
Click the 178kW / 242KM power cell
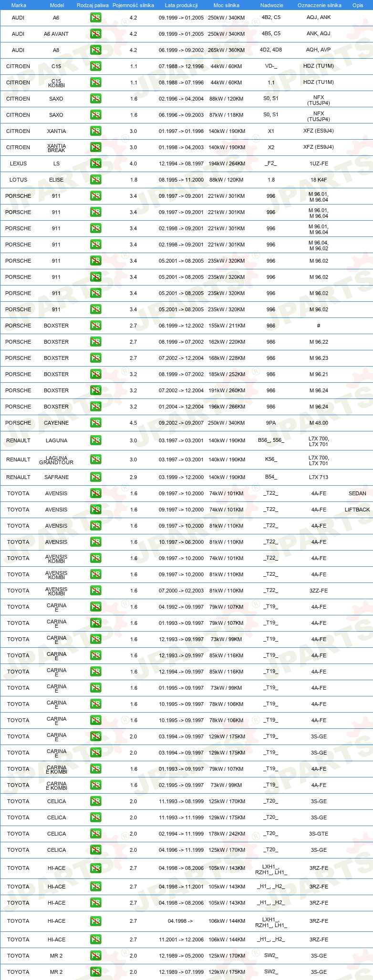tap(227, 834)
